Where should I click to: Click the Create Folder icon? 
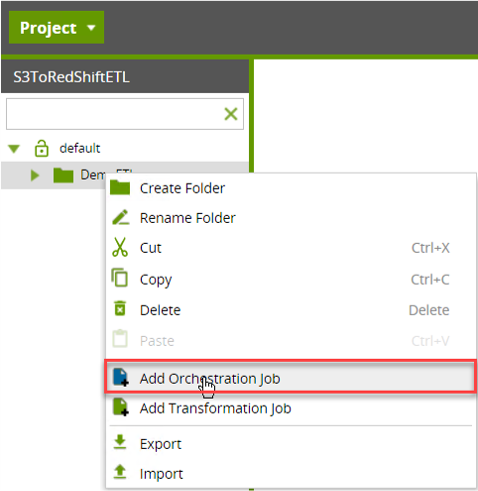120,188
